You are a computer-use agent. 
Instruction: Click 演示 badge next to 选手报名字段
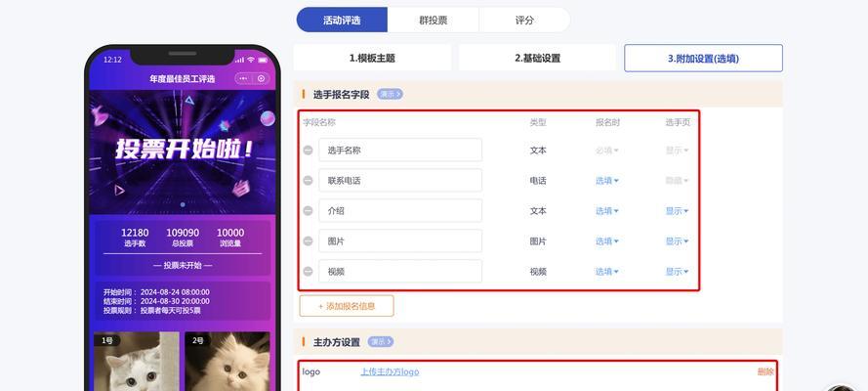point(390,94)
